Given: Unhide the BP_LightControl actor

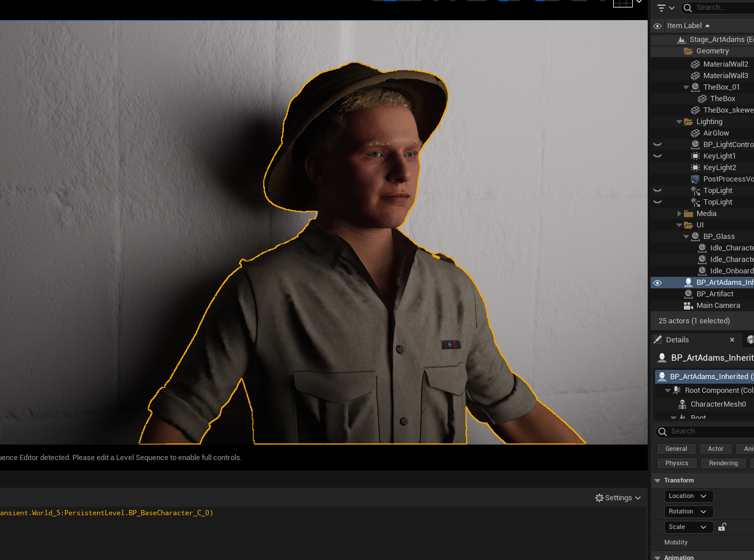Looking at the screenshot, I should tap(657, 145).
